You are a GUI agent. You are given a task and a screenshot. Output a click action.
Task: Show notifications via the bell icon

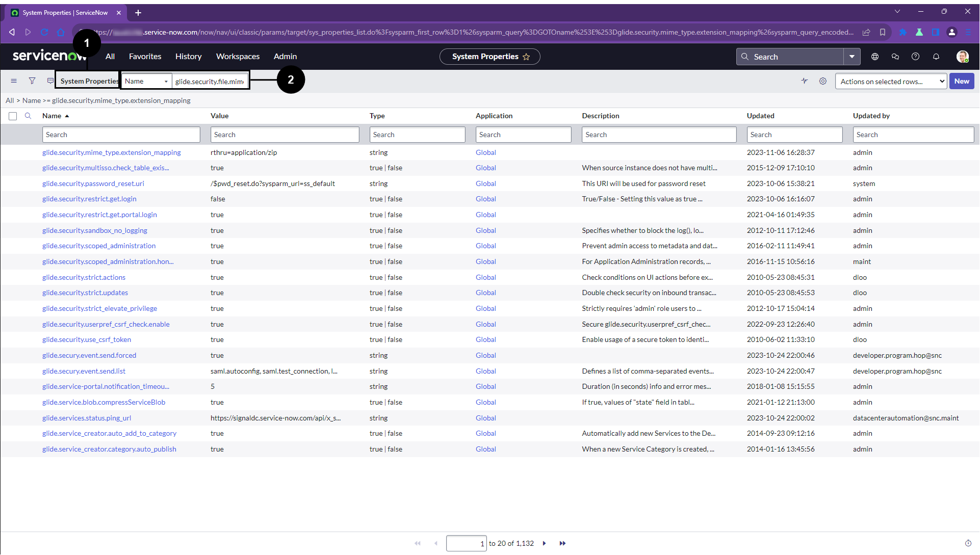pyautogui.click(x=936, y=57)
